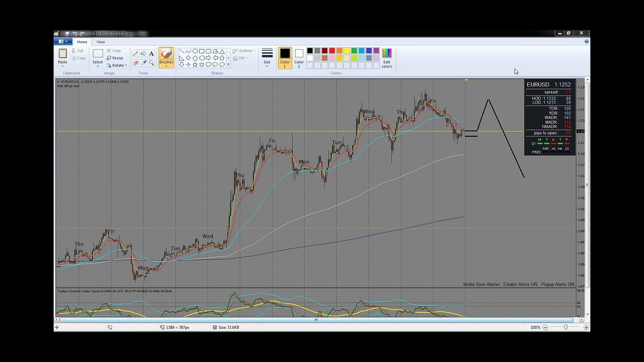The width and height of the screenshot is (644, 362).
Task: Click the Select rectangle icon
Action: (98, 53)
